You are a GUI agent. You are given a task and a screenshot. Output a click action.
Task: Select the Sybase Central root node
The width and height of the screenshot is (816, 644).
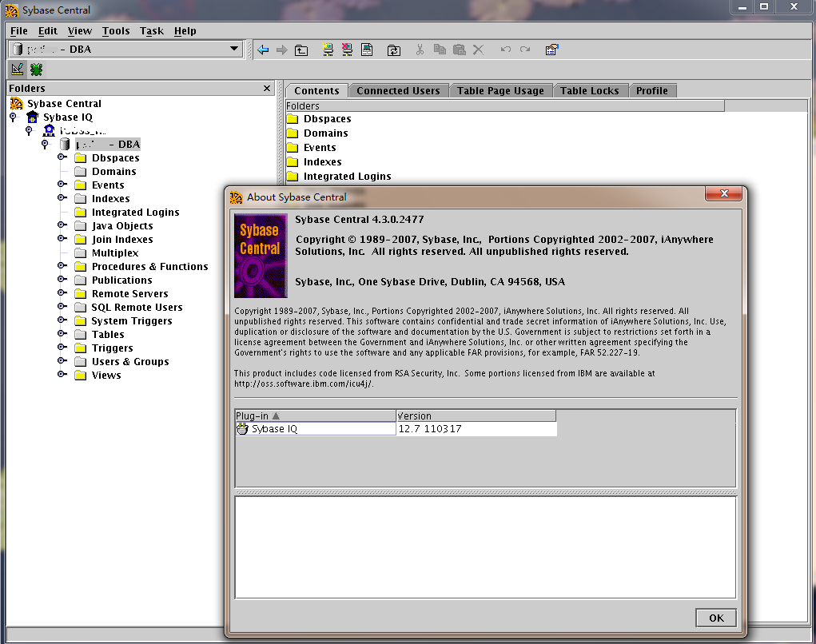pos(64,104)
